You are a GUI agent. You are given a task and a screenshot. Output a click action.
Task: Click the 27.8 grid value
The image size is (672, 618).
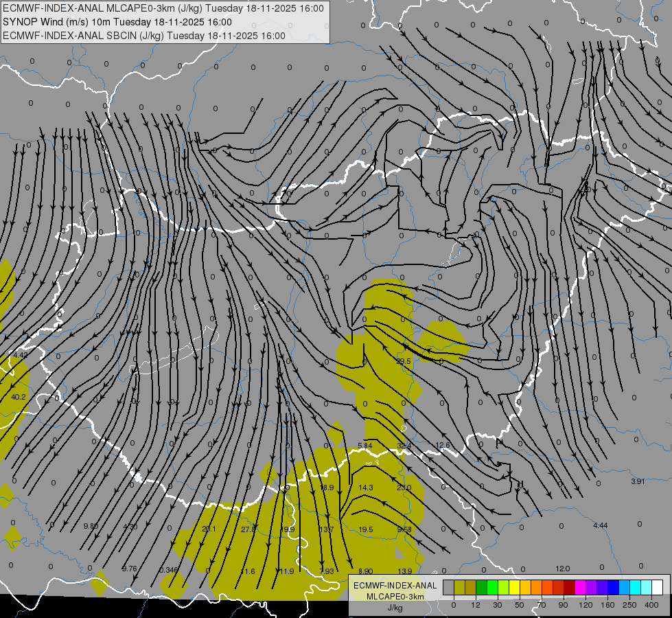pyautogui.click(x=248, y=529)
